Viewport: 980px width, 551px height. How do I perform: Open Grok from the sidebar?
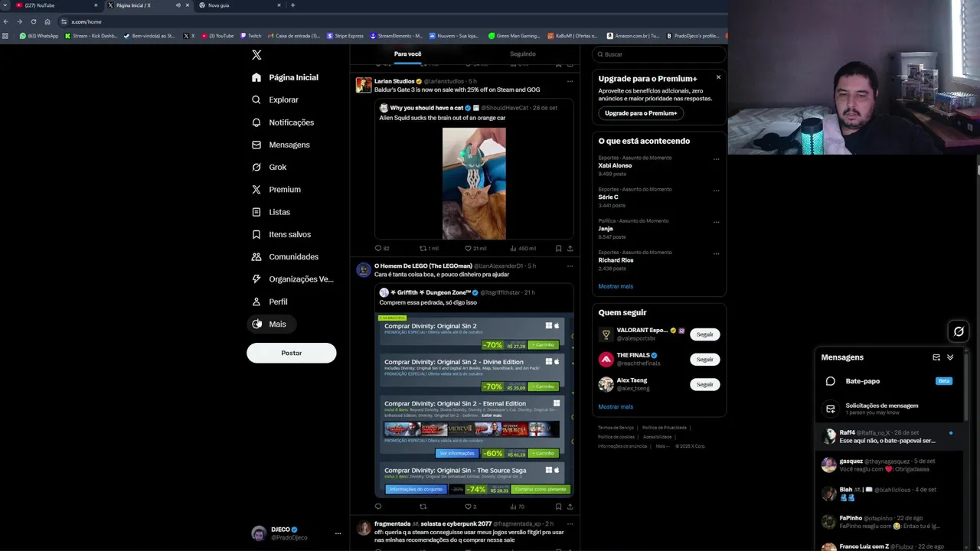tap(269, 167)
